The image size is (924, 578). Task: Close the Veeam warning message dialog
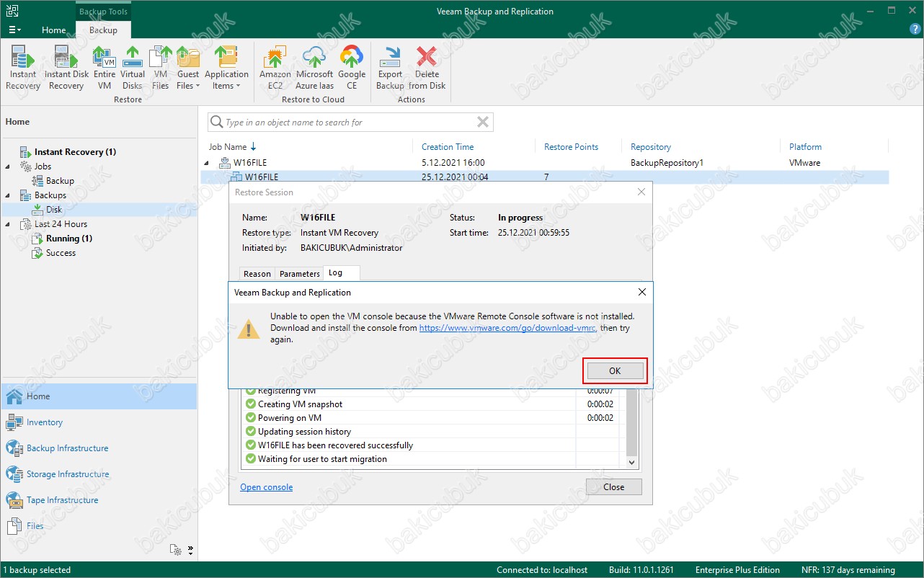642,292
